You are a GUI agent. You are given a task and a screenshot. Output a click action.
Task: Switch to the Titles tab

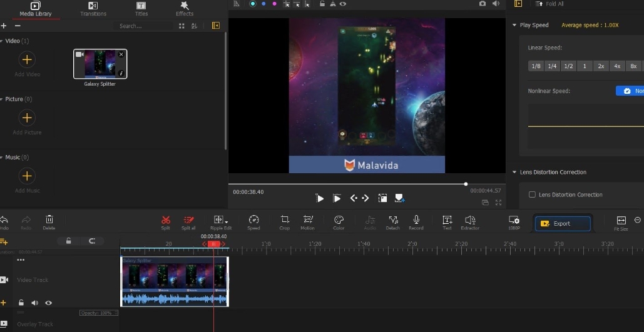tap(141, 9)
